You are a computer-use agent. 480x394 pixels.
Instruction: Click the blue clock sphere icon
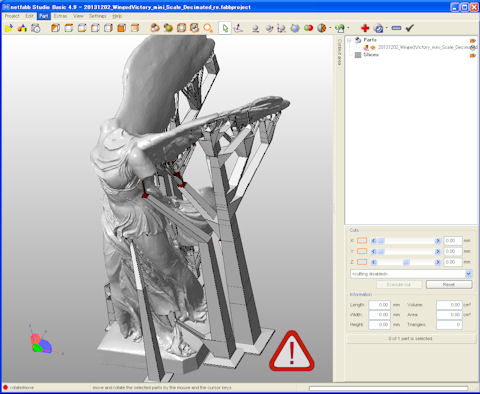pos(379,28)
